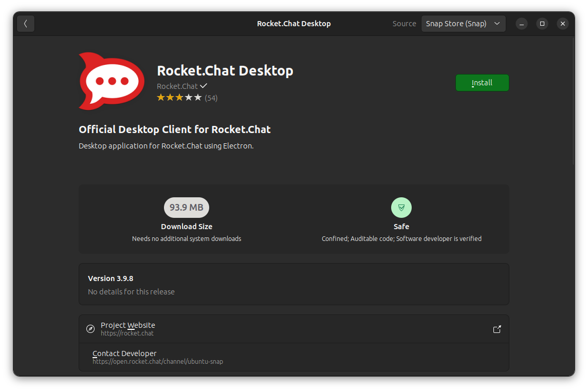The width and height of the screenshot is (588, 391).
Task: Click the verified checkmark beside the developer name
Action: pyautogui.click(x=204, y=86)
